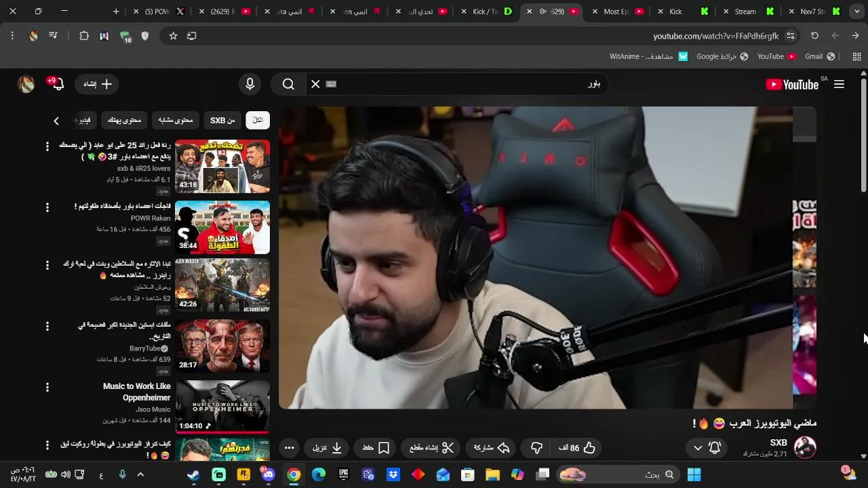Open site information icon in address bar
Image resolution: width=868 pixels, height=488 pixels.
[x=790, y=36]
